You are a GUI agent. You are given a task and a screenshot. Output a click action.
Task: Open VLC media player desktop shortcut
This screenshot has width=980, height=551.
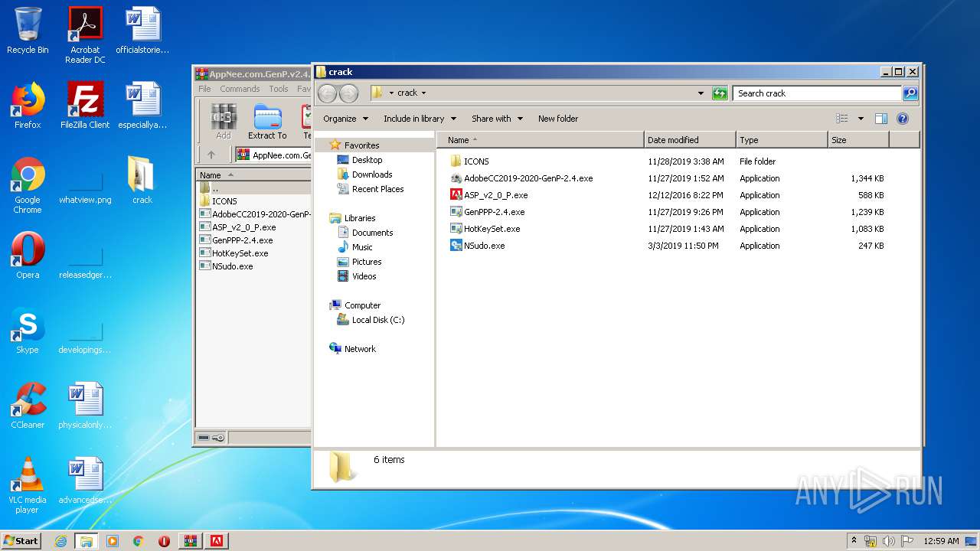tap(28, 485)
